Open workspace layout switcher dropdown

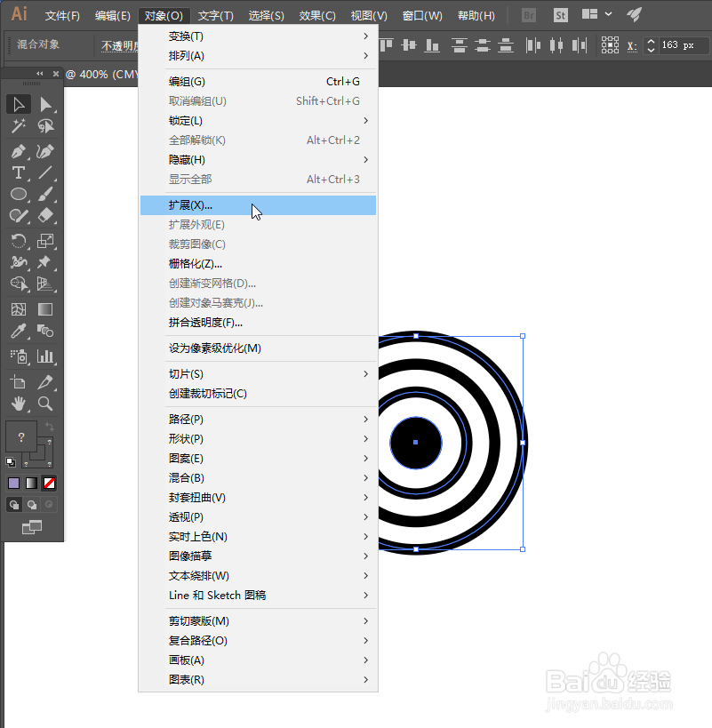click(597, 14)
